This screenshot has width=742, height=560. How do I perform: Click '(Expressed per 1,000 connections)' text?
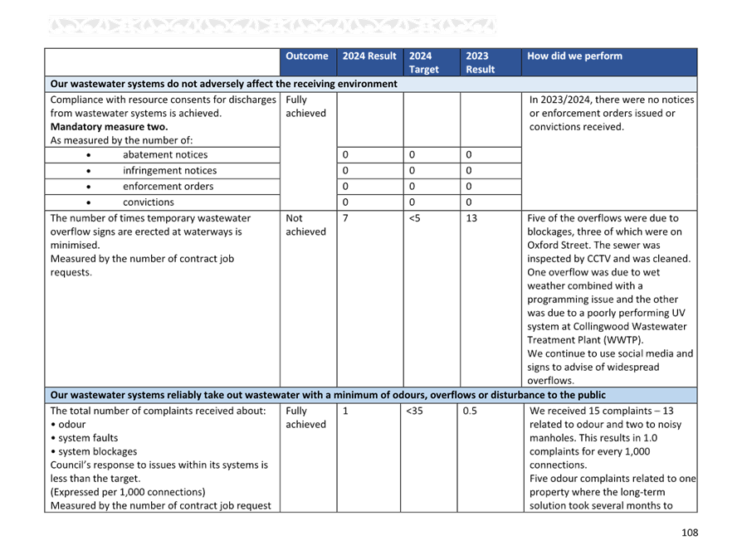[x=128, y=492]
